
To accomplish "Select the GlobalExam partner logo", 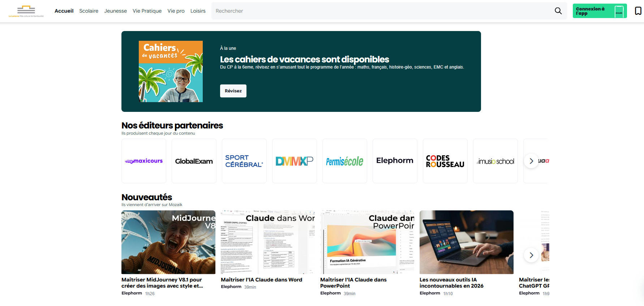I will [194, 161].
